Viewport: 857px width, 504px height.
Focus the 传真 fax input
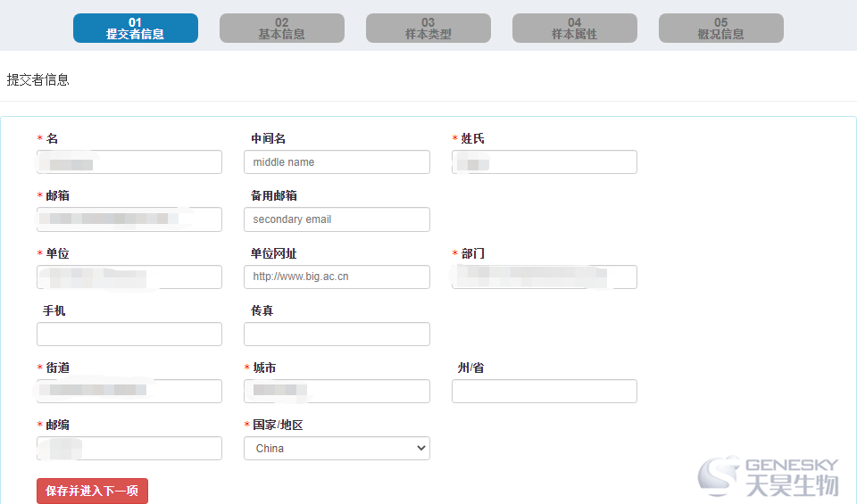(337, 335)
